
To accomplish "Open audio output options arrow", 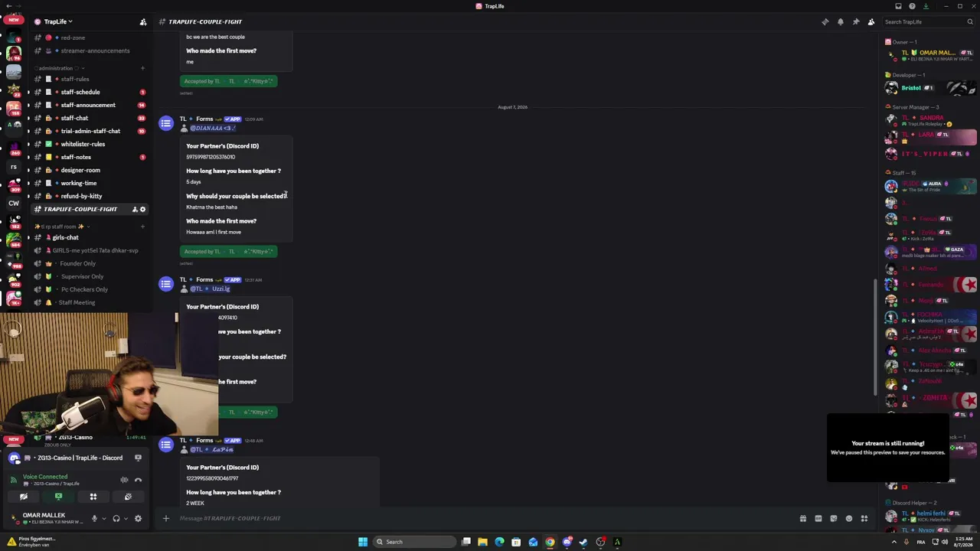I will pyautogui.click(x=126, y=518).
